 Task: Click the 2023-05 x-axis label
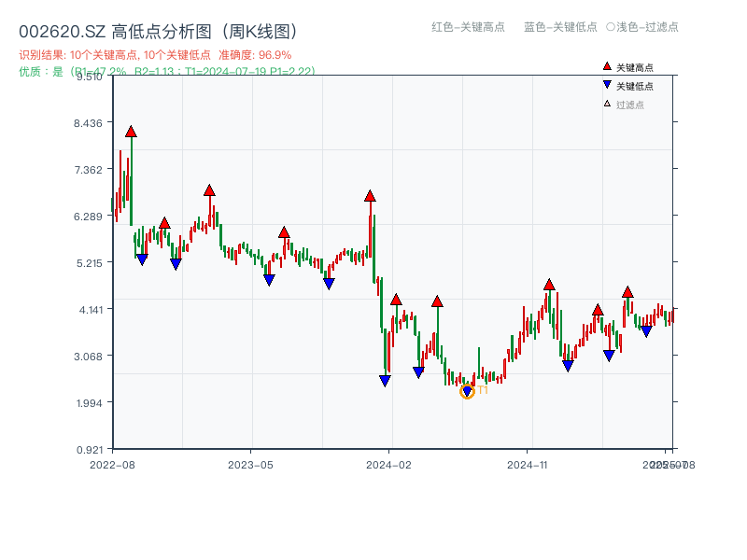[250, 465]
